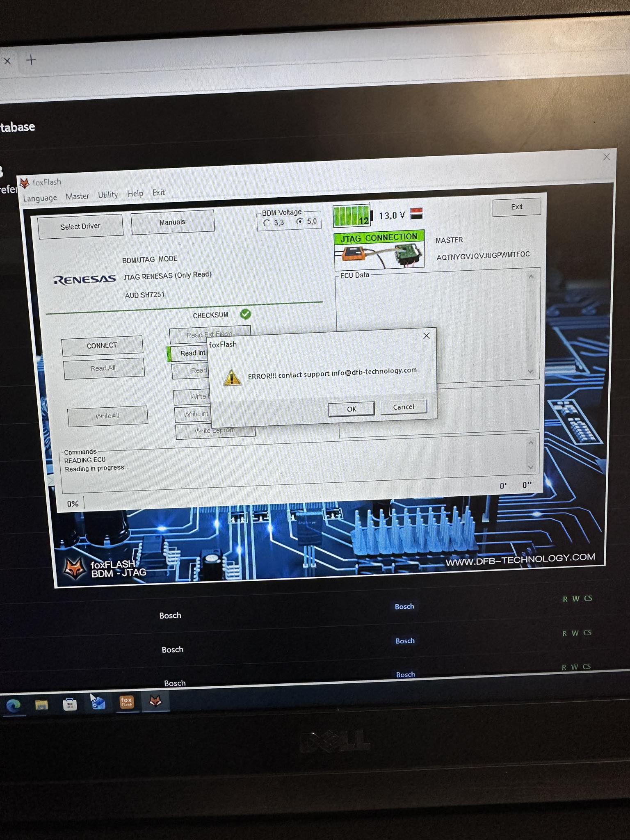The width and height of the screenshot is (630, 840).
Task: Open the Utility menu
Action: point(108,195)
